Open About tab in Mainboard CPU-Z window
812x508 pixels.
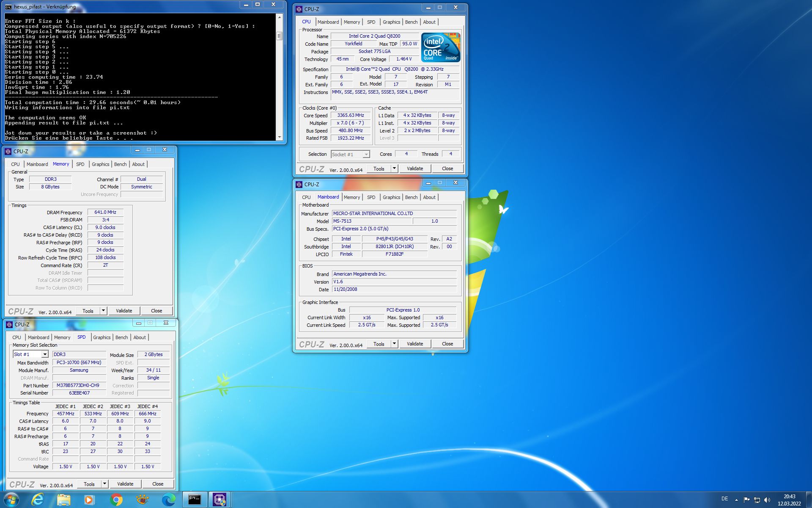coord(429,197)
